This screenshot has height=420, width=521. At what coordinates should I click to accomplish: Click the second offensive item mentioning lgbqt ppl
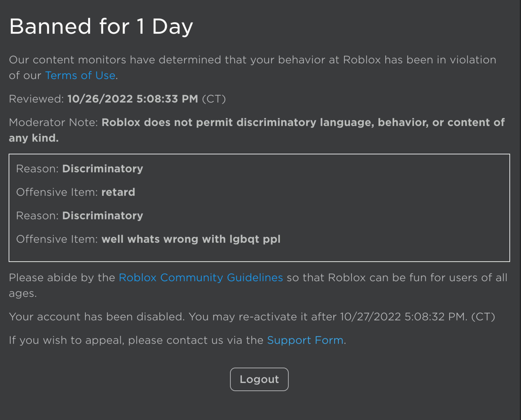(x=191, y=239)
